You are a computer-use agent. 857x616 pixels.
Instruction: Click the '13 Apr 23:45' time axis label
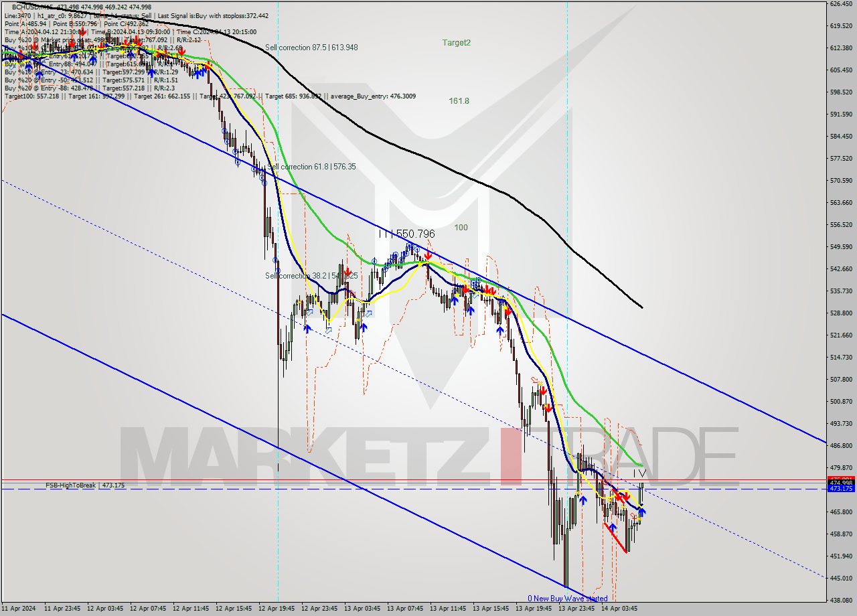[x=578, y=609]
